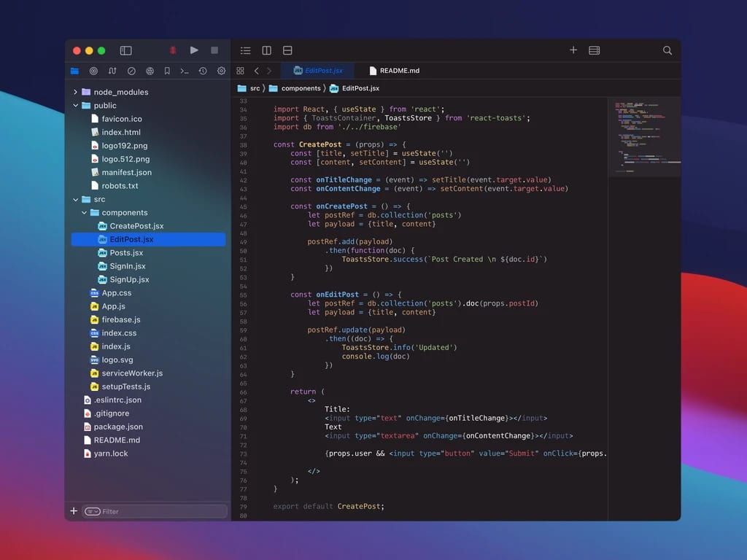Collapse the public folder
The width and height of the screenshot is (747, 560).
tap(75, 105)
